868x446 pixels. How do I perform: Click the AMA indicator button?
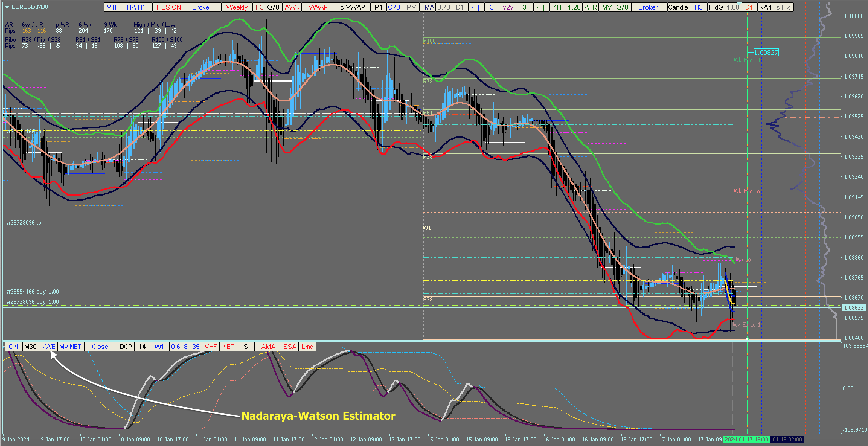pyautogui.click(x=268, y=347)
